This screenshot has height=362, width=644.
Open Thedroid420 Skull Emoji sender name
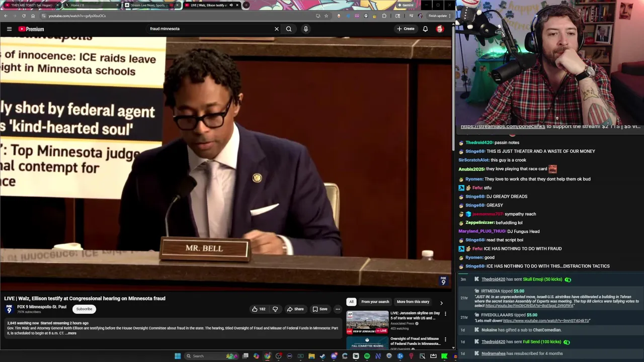(x=493, y=280)
